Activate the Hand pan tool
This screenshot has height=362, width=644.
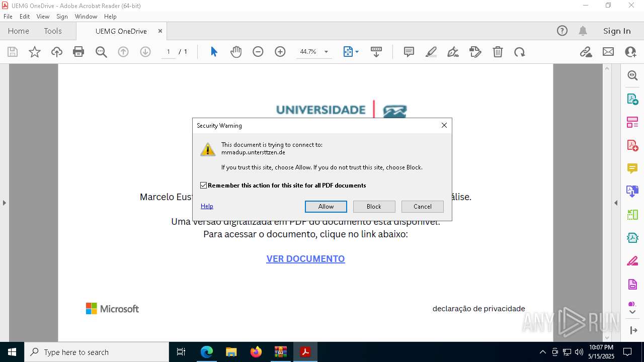pos(236,52)
